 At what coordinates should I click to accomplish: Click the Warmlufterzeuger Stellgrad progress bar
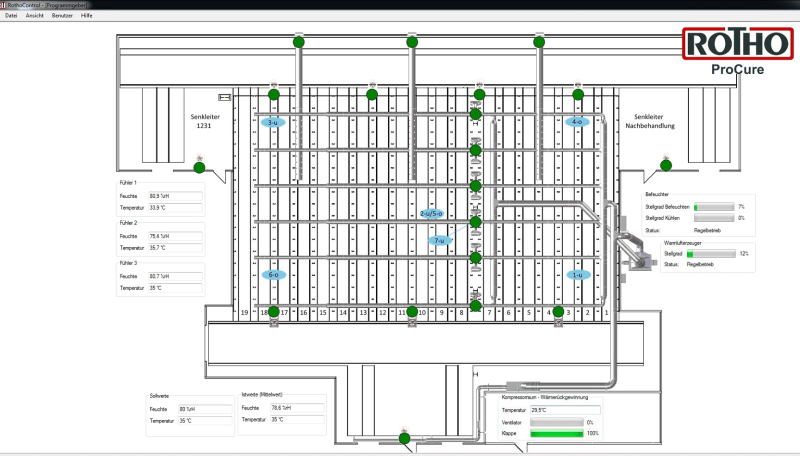pos(711,254)
